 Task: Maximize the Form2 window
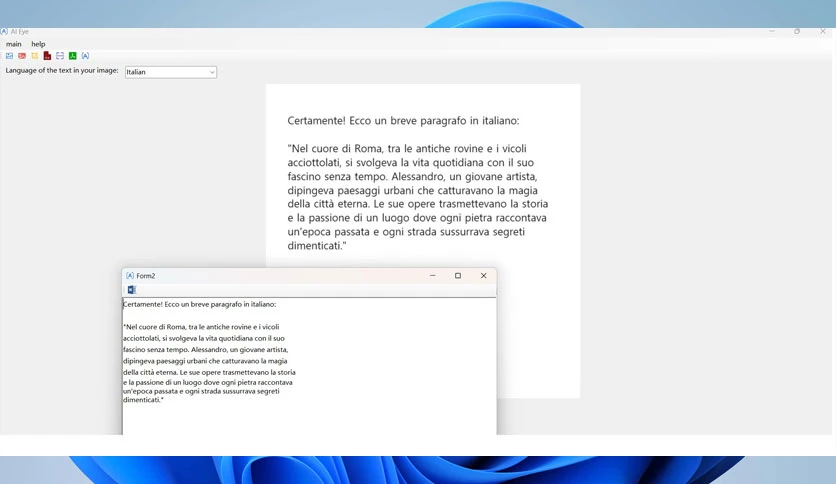pos(457,276)
